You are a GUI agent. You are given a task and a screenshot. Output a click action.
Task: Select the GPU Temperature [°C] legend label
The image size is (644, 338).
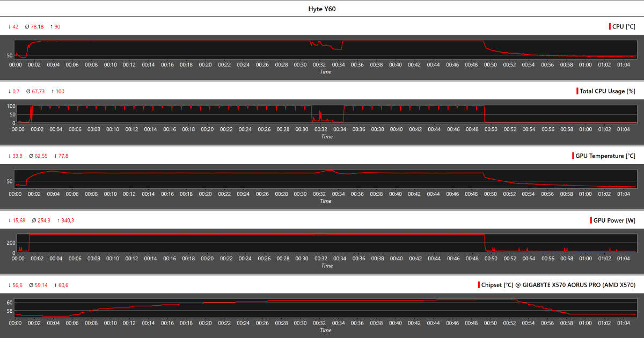605,156
